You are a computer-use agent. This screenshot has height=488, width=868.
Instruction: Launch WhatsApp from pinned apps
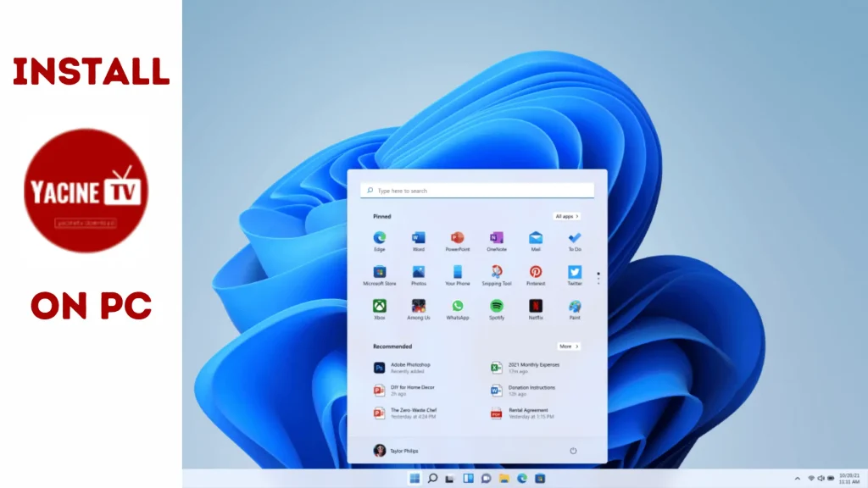(458, 306)
